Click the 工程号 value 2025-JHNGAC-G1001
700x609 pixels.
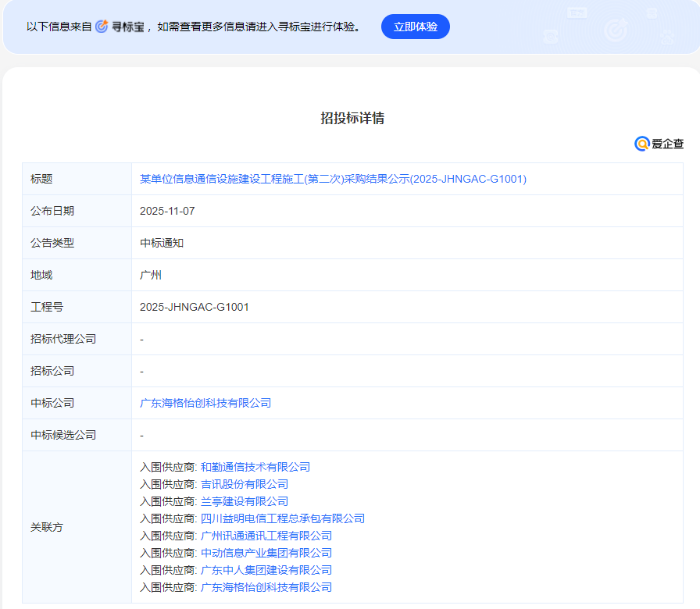195,307
